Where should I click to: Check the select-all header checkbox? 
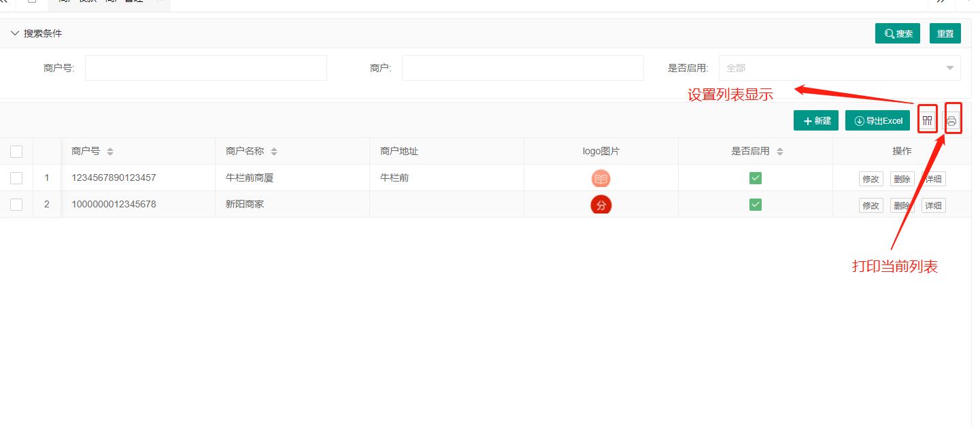(16, 151)
